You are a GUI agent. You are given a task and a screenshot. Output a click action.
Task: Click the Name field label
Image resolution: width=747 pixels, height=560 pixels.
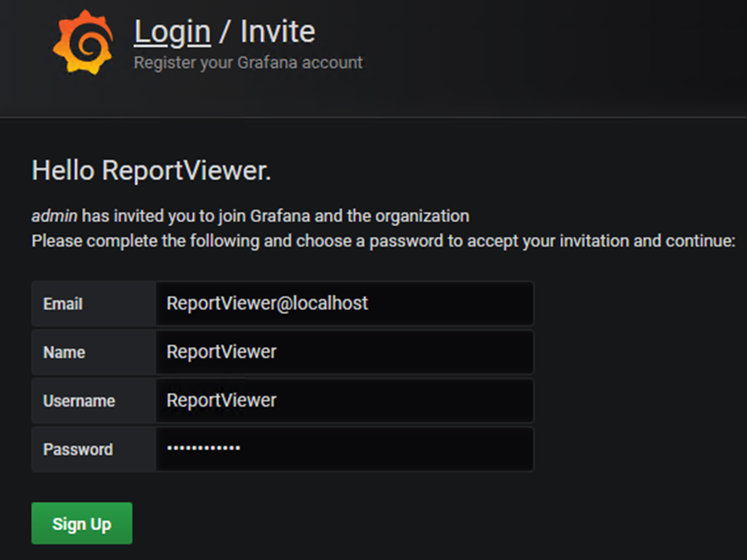click(x=64, y=353)
